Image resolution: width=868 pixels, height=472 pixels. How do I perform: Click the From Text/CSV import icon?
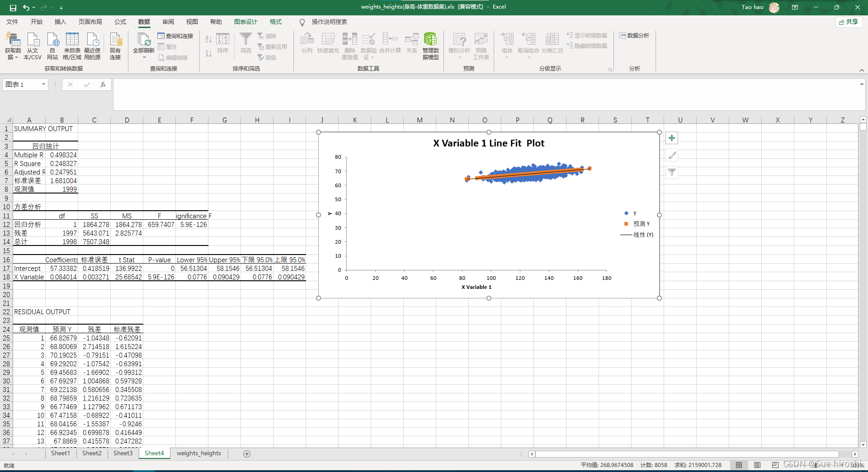pyautogui.click(x=33, y=46)
